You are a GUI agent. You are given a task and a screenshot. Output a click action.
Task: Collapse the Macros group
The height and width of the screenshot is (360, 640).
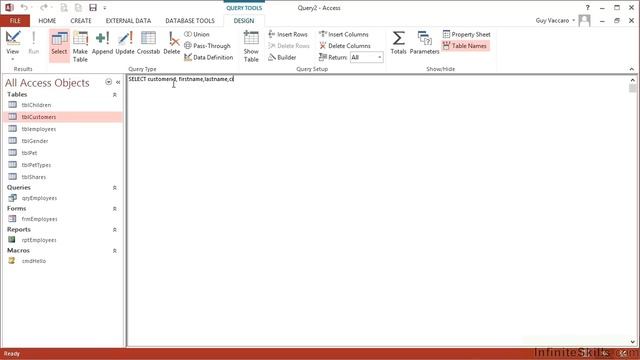coord(115,251)
